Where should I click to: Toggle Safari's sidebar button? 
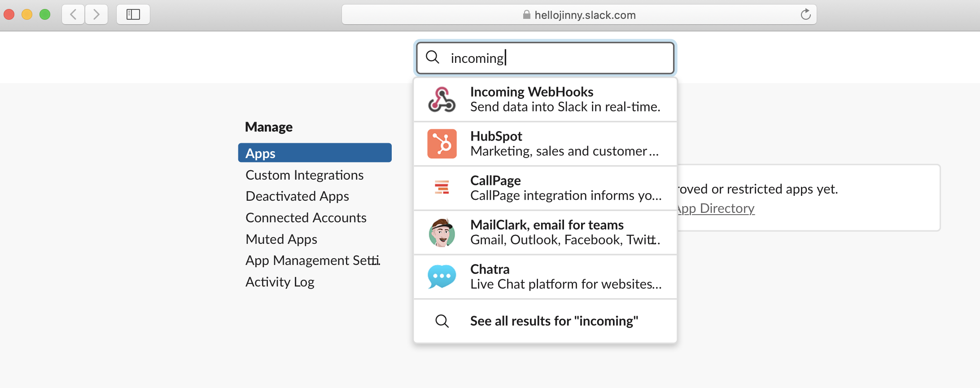(133, 14)
